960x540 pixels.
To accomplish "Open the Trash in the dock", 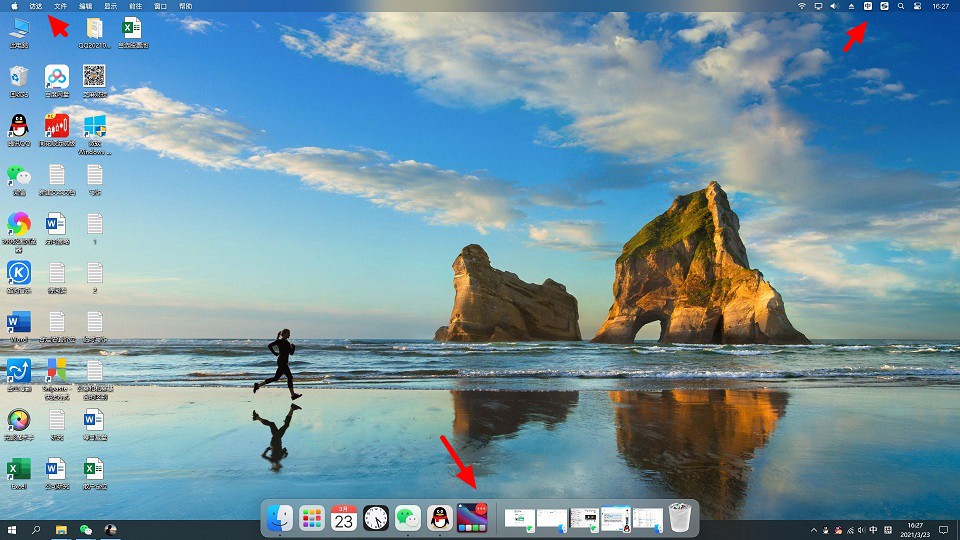I will point(680,518).
